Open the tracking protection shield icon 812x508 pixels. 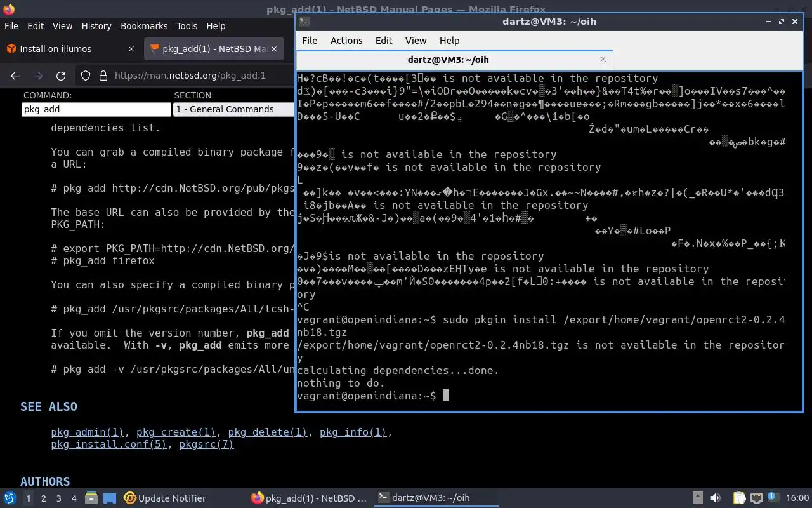(x=86, y=76)
